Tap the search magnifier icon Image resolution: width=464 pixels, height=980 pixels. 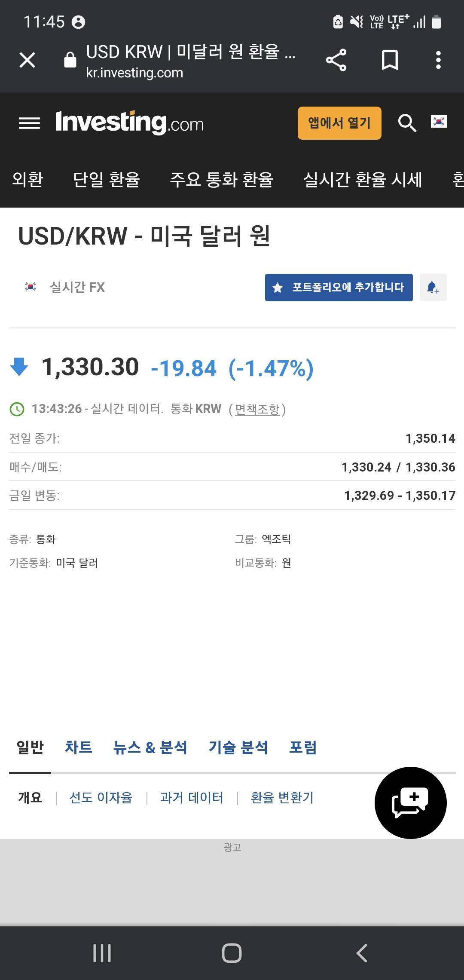click(407, 123)
